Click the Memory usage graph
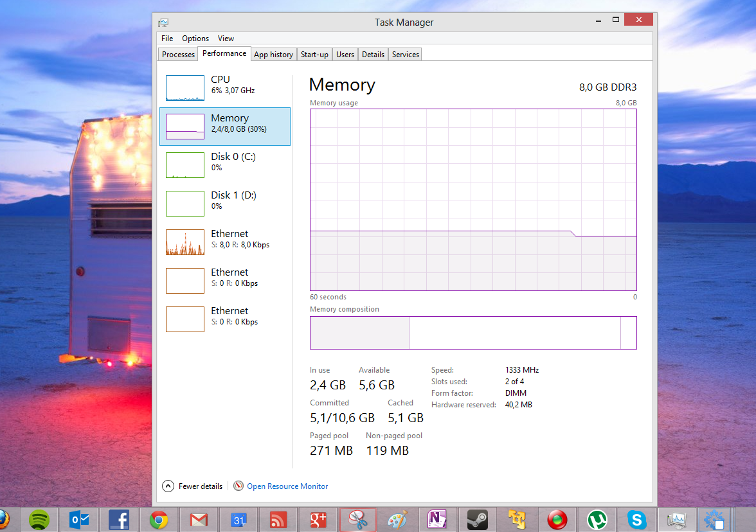 473,199
